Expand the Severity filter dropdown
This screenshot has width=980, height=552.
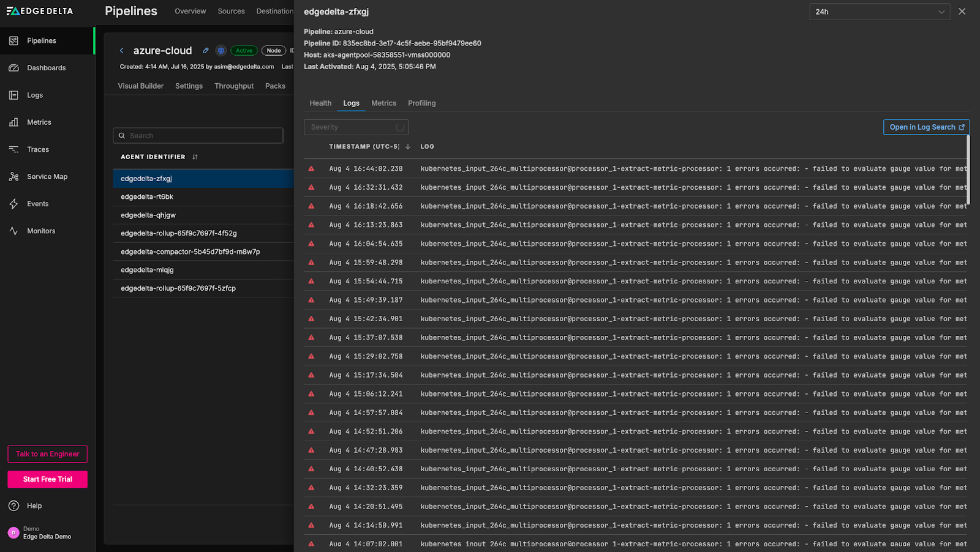[356, 127]
